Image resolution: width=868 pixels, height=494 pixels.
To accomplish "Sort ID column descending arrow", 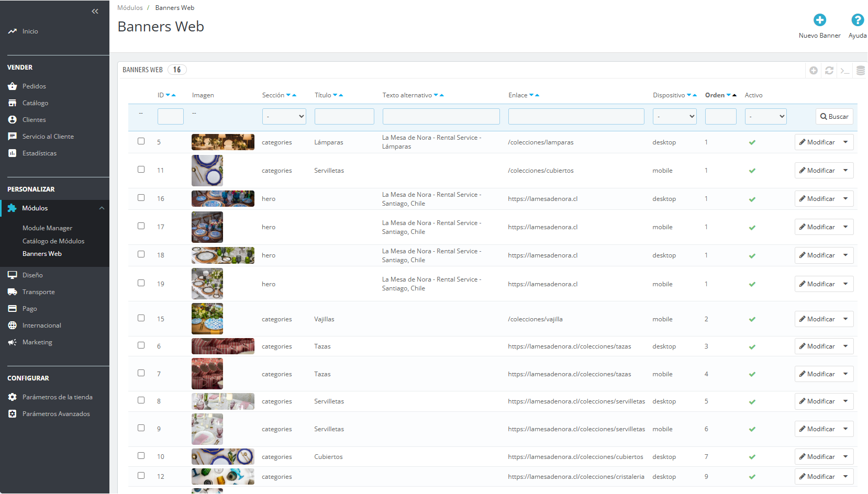I will point(168,95).
